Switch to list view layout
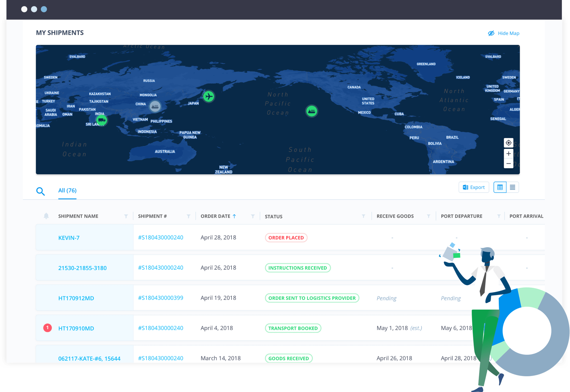570x392 pixels. point(512,187)
